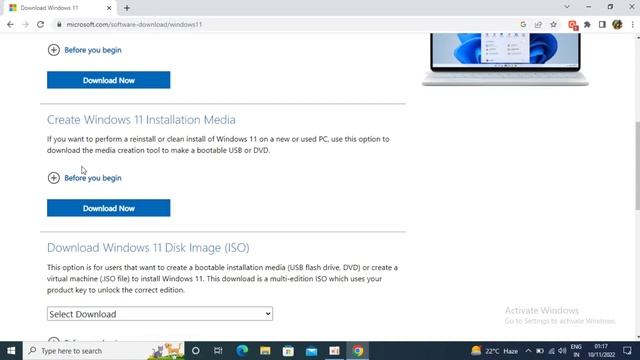This screenshot has width=640, height=360.
Task: Open File Explorer from taskbar
Action: point(265,351)
